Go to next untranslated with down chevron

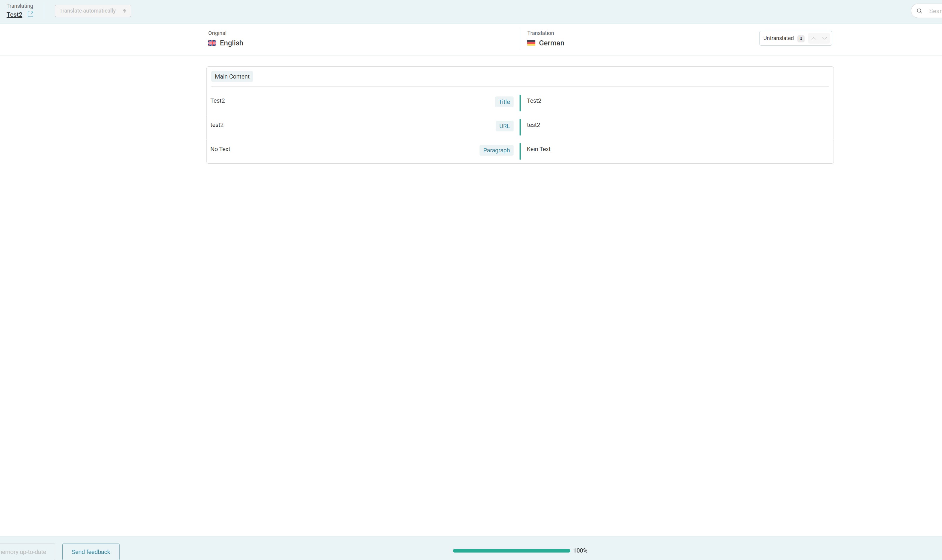coord(825,38)
